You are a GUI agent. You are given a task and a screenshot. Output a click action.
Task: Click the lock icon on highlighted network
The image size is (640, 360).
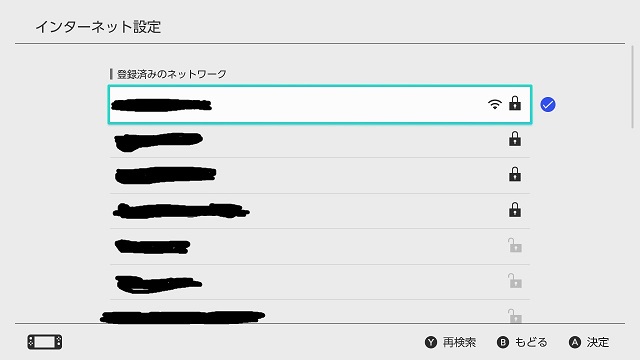[x=515, y=104]
